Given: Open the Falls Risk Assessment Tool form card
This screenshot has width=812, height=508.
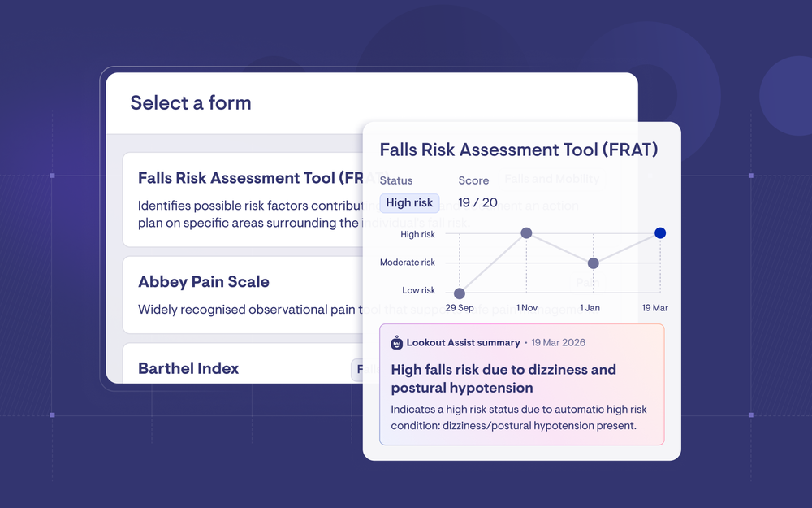Looking at the screenshot, I should pos(243,200).
